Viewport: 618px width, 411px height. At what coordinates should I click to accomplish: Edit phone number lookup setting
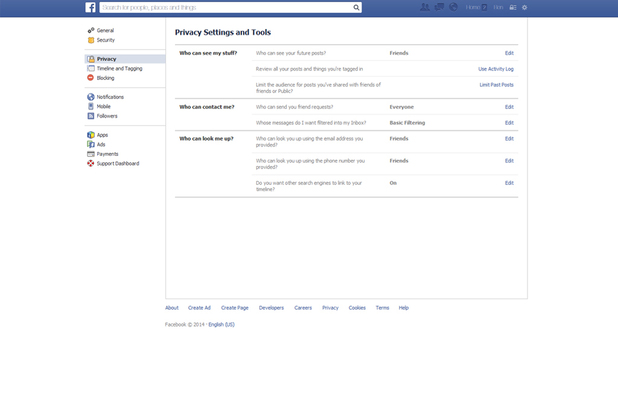(509, 161)
